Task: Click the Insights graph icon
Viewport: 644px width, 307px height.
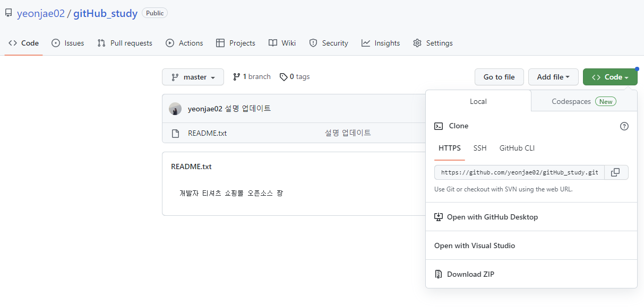Action: tap(366, 43)
